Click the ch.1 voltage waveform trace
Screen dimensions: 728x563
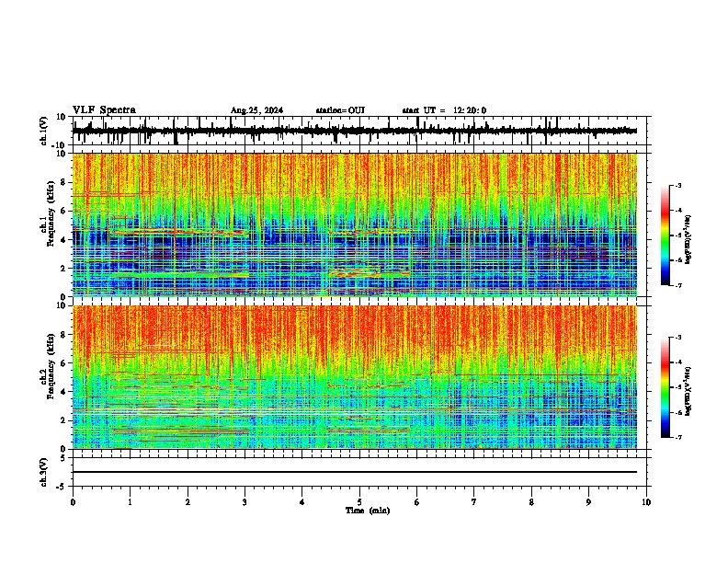pyautogui.click(x=355, y=131)
